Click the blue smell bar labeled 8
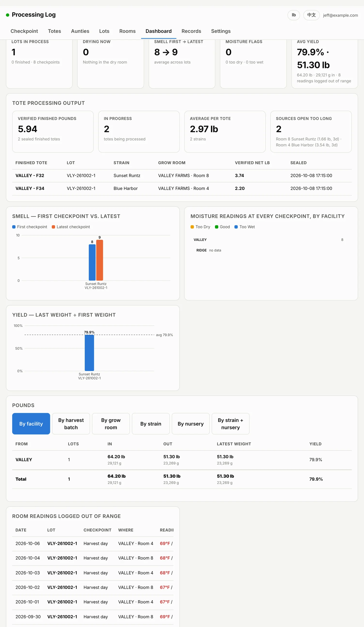Image resolution: width=364 pixels, height=627 pixels. pyautogui.click(x=92, y=262)
